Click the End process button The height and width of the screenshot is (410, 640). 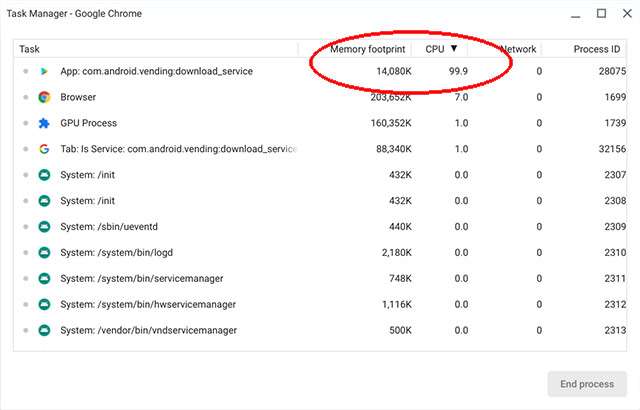tap(587, 384)
